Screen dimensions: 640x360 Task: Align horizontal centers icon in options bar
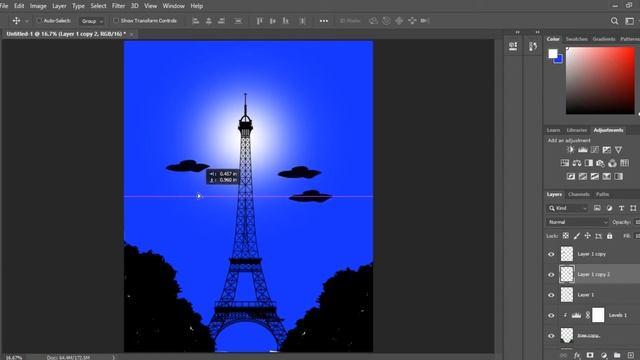(x=209, y=20)
